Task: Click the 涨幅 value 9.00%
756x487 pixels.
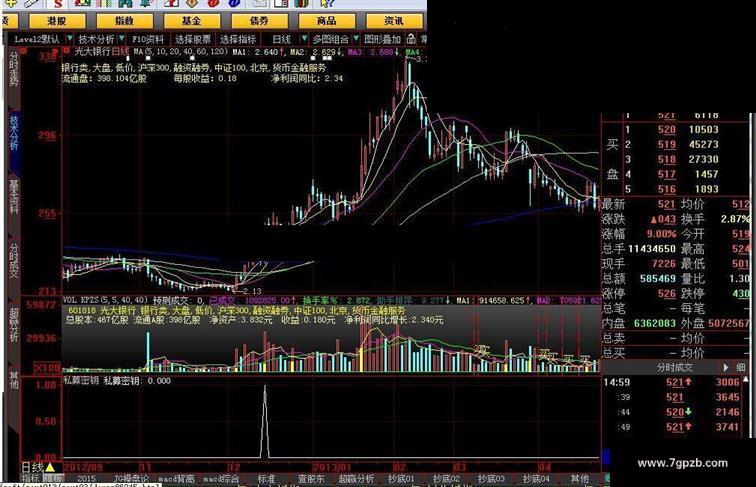Action: click(661, 234)
